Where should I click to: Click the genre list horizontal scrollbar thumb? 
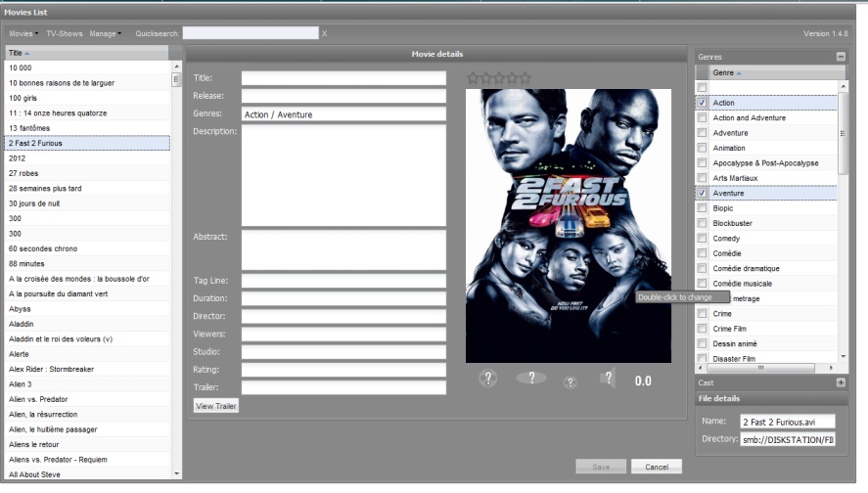pyautogui.click(x=760, y=368)
